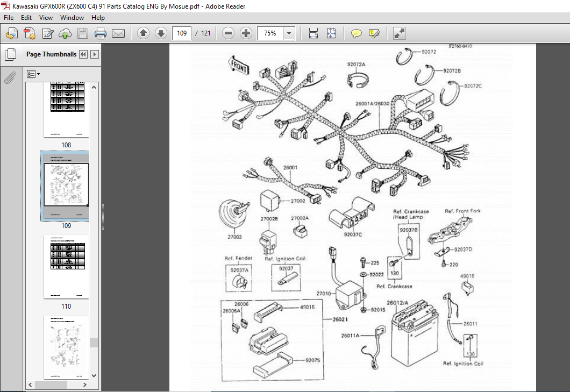The width and height of the screenshot is (570, 392).
Task: Print the document using printer icon
Action: (101, 33)
